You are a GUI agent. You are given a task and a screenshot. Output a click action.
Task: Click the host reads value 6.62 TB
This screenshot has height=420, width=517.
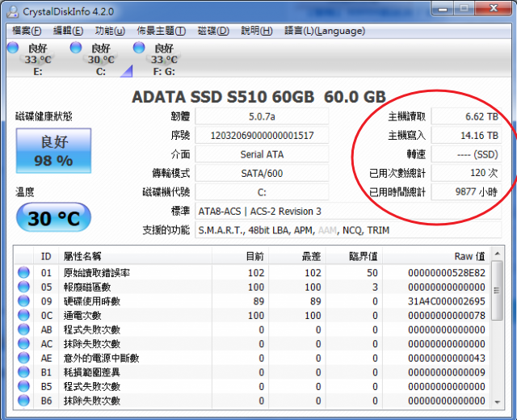(x=466, y=116)
